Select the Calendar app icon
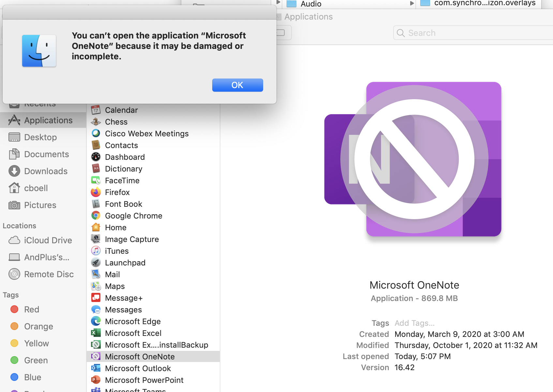 pyautogui.click(x=96, y=110)
